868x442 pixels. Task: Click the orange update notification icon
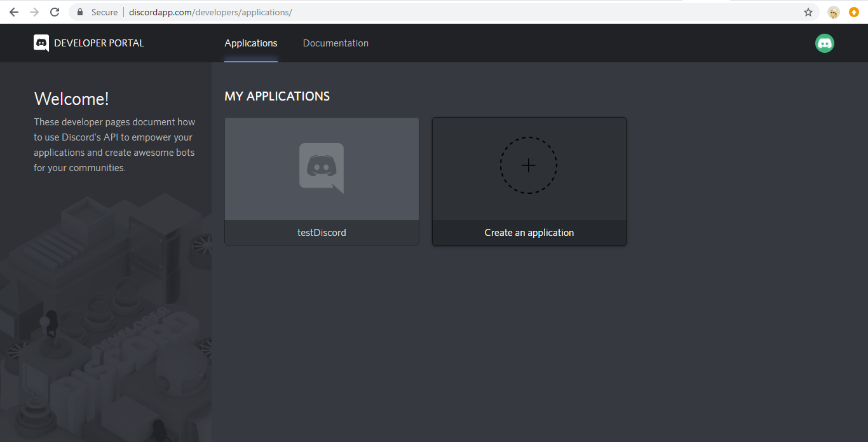(854, 12)
